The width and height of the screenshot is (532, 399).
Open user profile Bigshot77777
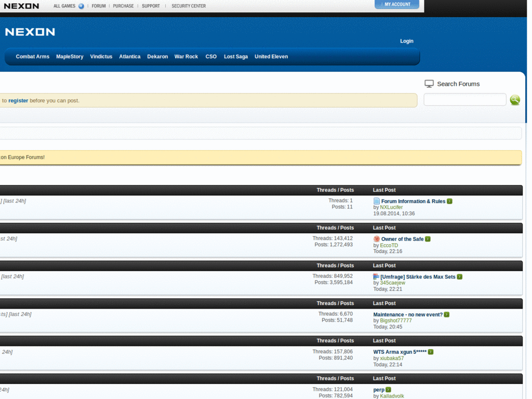pos(396,321)
